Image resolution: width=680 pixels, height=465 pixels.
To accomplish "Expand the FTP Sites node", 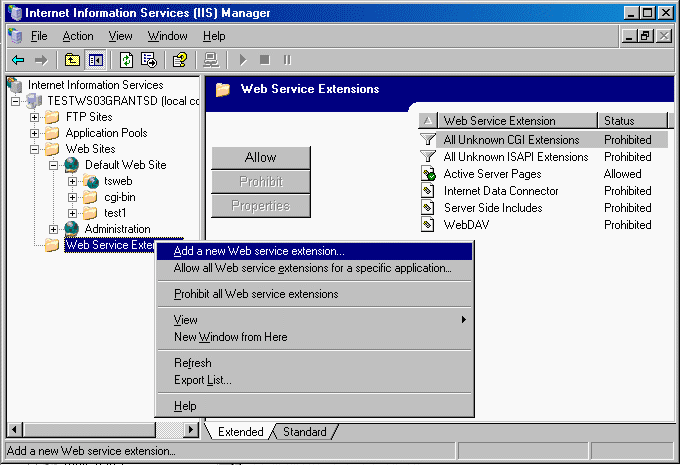I will pyautogui.click(x=35, y=118).
